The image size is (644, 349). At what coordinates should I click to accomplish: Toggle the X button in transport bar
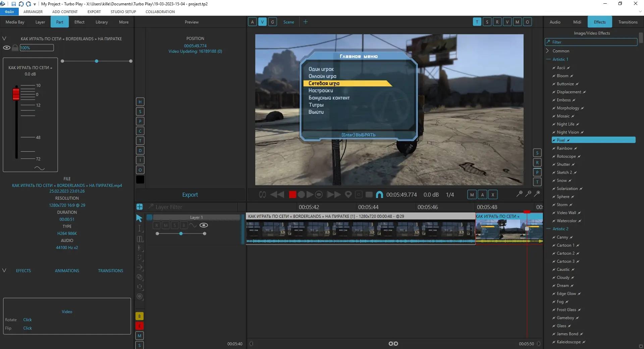493,195
